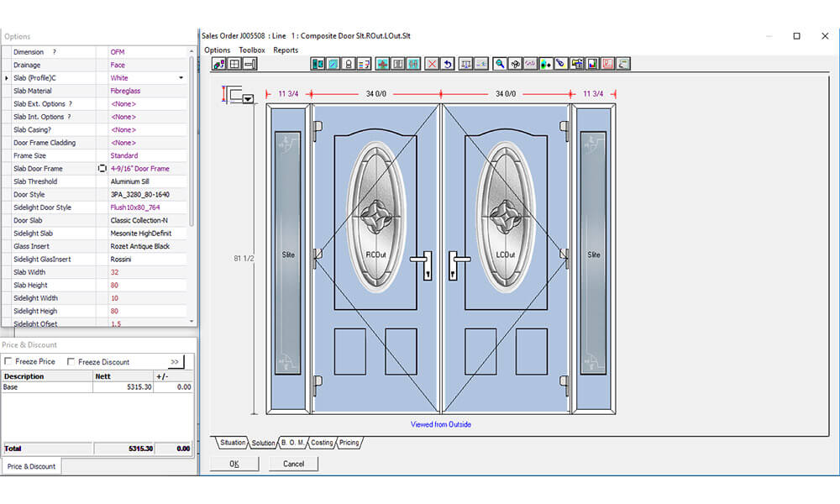Enable the Freeze Discount checkbox

coord(72,361)
